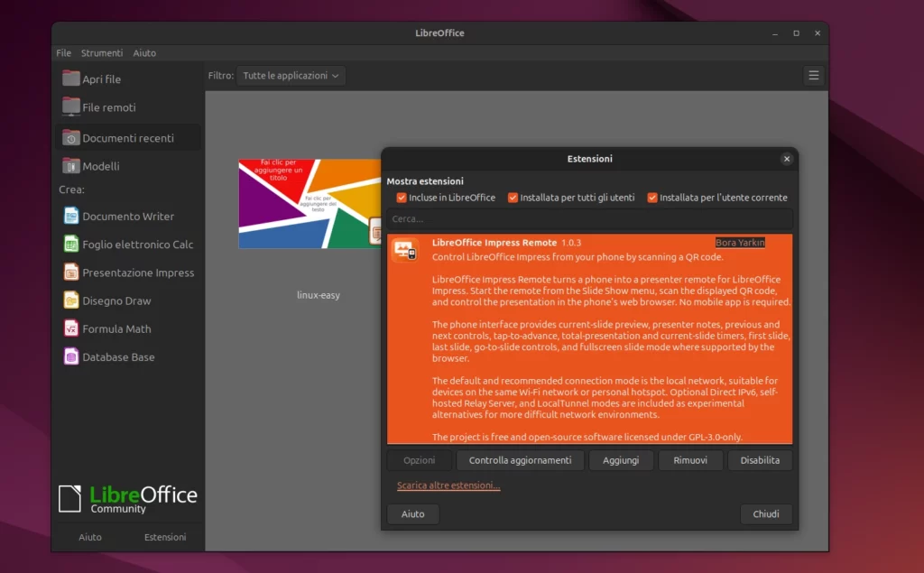Open the Tutte le applicazioni filter dropdown
The image size is (924, 573).
(x=291, y=76)
